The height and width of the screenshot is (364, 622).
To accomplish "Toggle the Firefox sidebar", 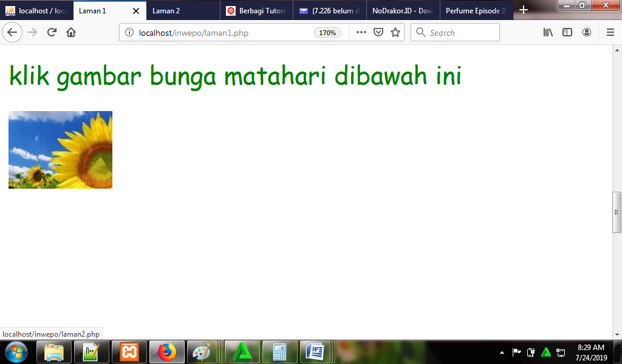I will point(567,32).
